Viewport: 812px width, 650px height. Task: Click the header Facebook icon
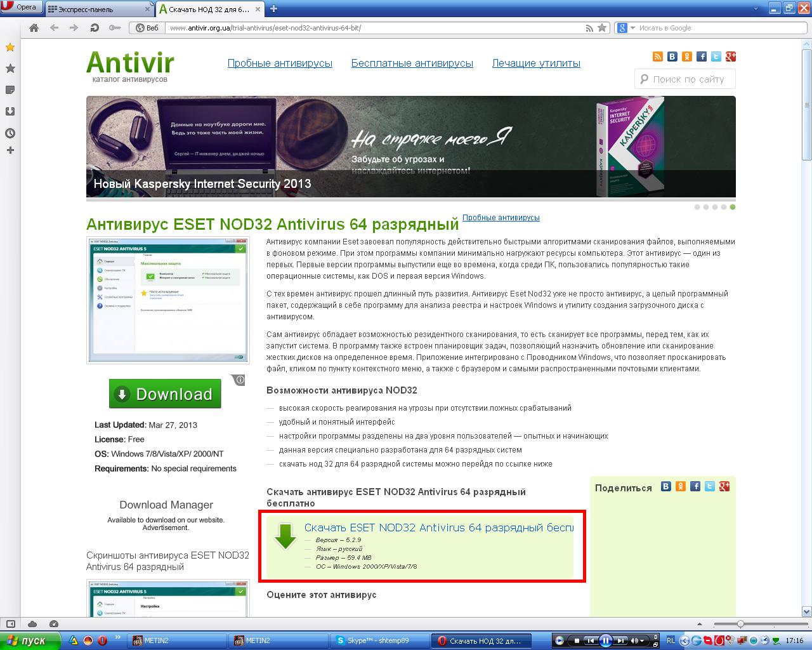(x=702, y=56)
